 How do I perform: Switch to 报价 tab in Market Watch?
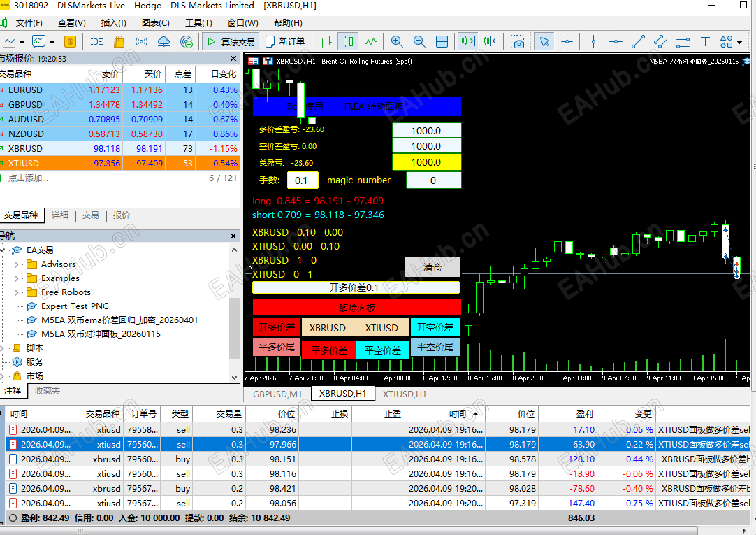point(121,215)
